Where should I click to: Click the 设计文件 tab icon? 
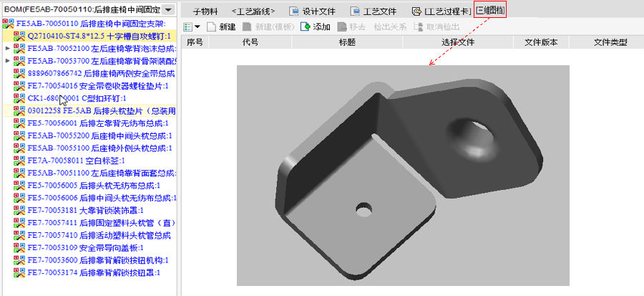(x=293, y=12)
